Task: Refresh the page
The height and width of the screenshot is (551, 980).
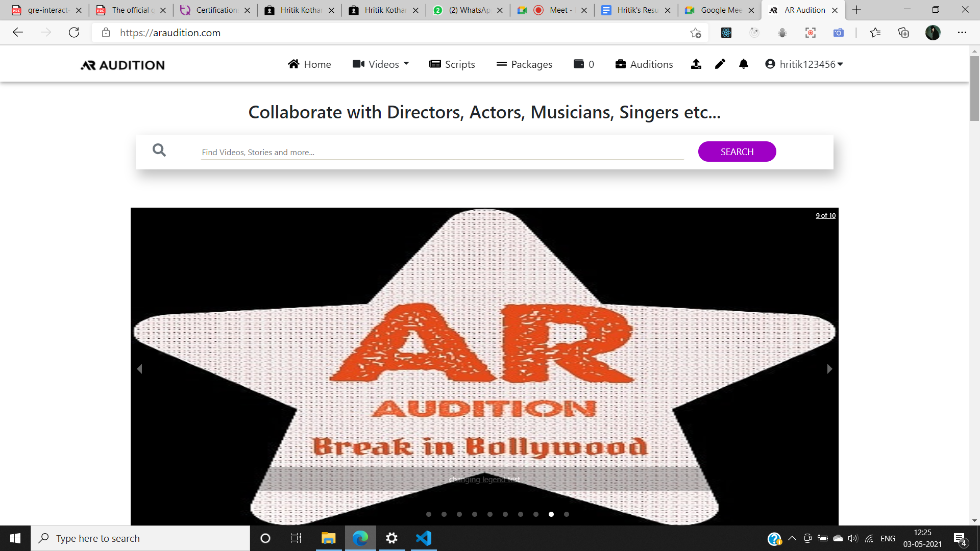Action: tap(74, 33)
